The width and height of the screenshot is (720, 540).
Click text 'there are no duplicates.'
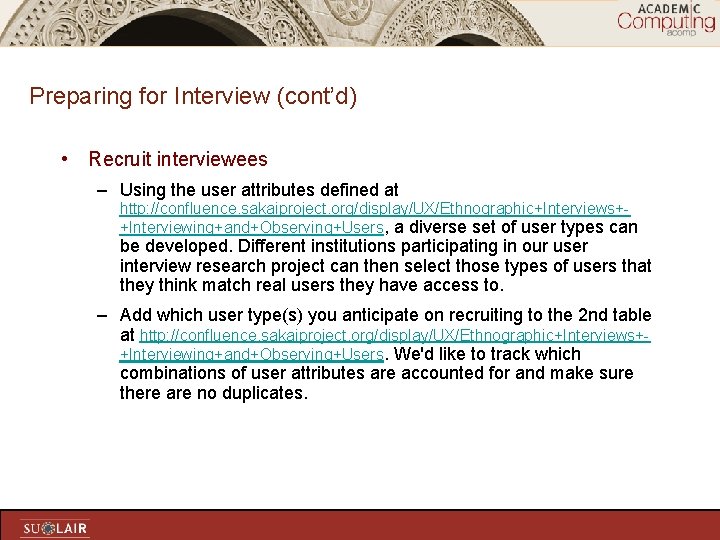214,393
